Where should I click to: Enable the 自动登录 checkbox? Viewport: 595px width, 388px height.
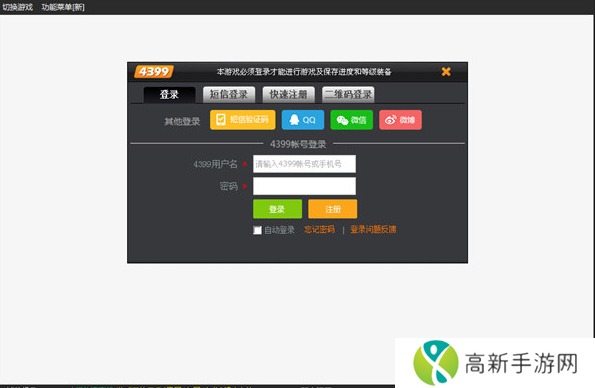[x=257, y=230]
